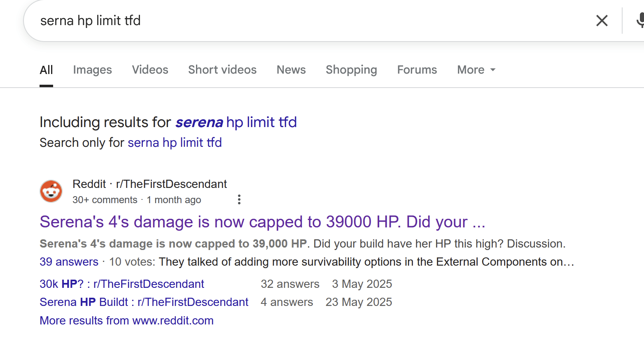Click the "39 answers" link
Viewport: 644px width, 352px height.
[69, 262]
